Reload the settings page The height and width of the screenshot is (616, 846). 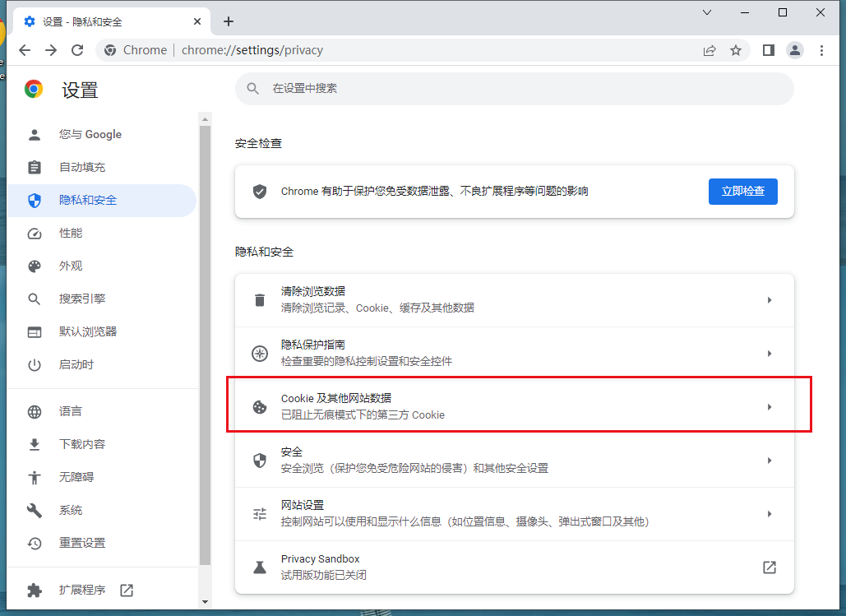click(77, 50)
